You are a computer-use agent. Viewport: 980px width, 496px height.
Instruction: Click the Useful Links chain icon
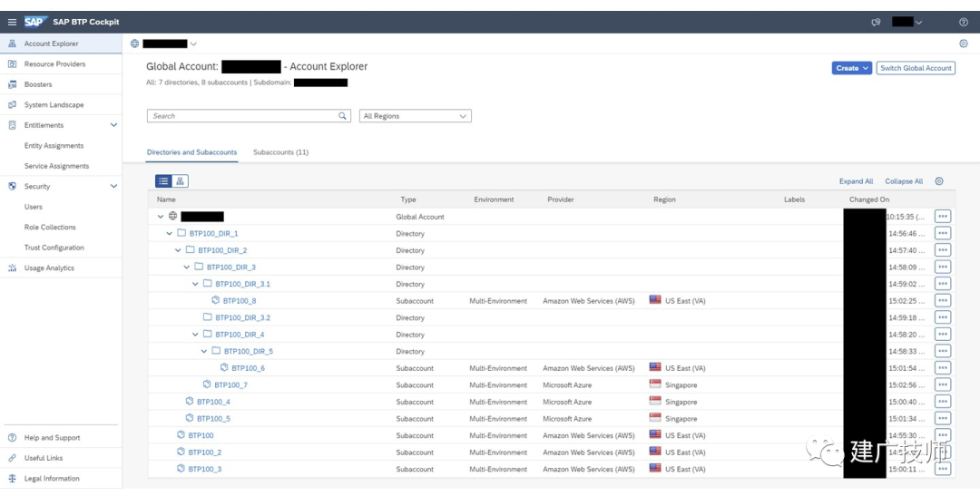(12, 458)
